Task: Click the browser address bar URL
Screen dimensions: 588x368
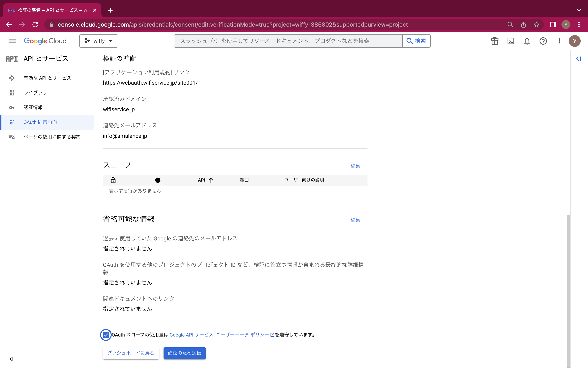Action: 233,25
